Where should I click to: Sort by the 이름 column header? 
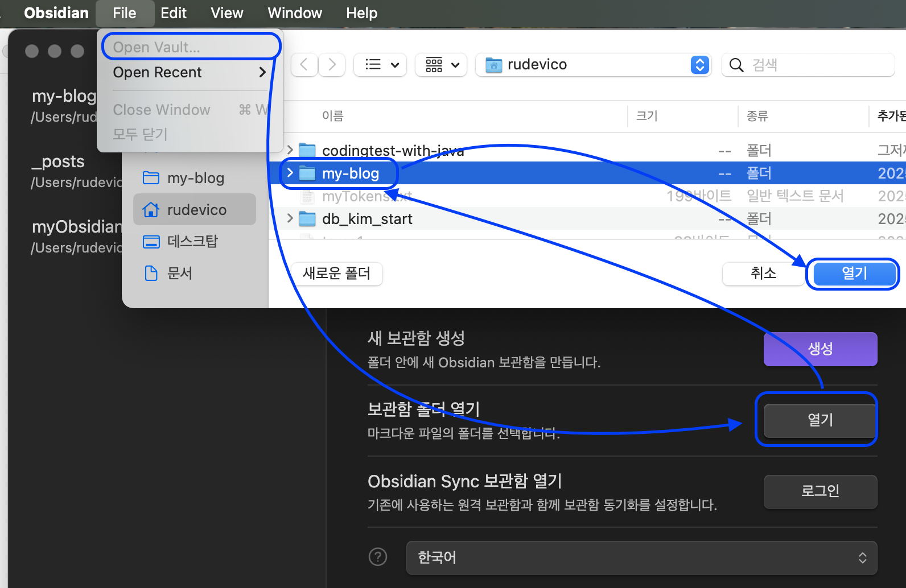[x=333, y=116]
